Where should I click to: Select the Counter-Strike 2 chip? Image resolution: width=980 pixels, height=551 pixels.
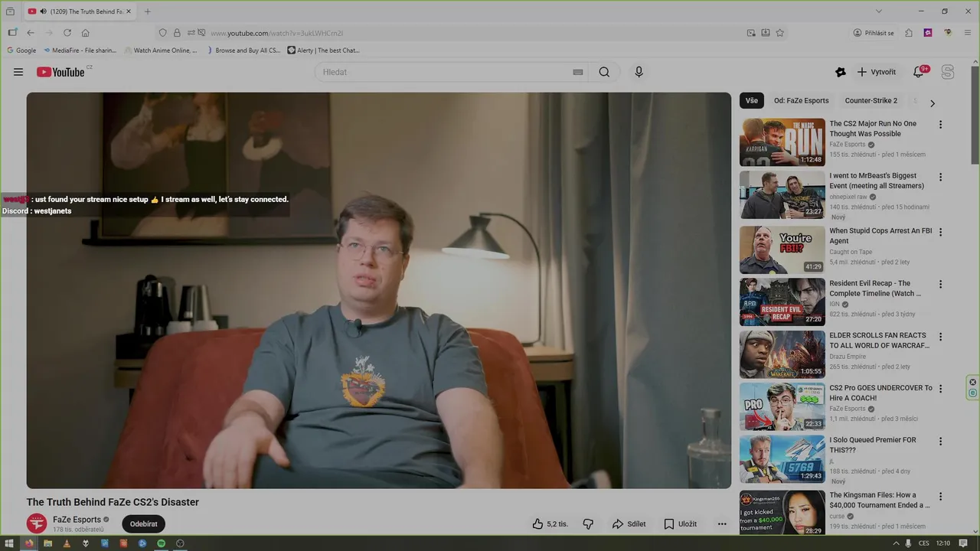871,100
